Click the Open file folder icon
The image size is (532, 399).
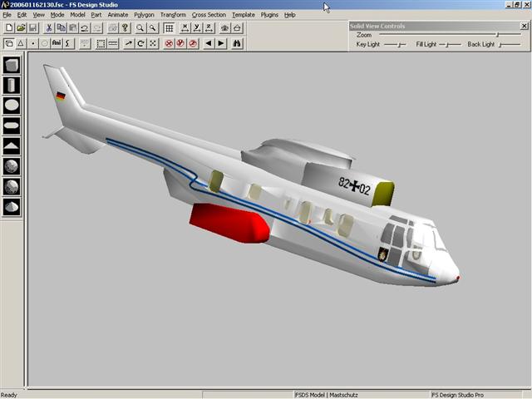pyautogui.click(x=21, y=27)
